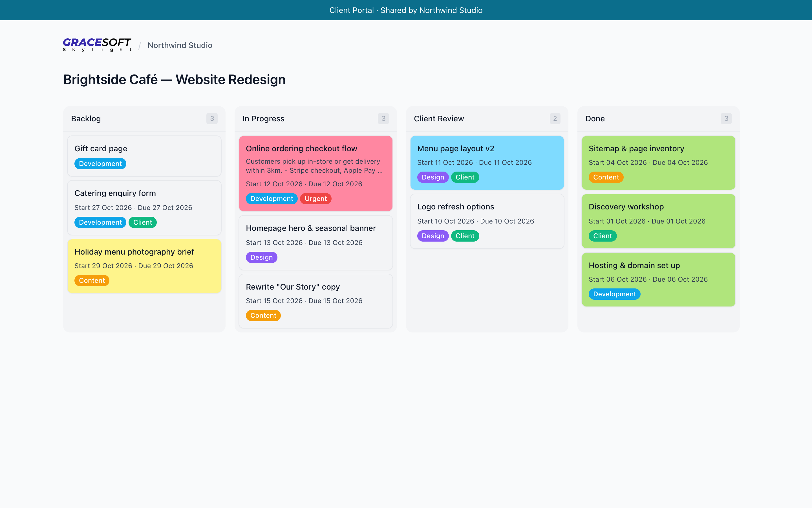Click the Start 27 Oct 2026 date line
Viewport: 812px width, 508px height.
[x=133, y=208]
